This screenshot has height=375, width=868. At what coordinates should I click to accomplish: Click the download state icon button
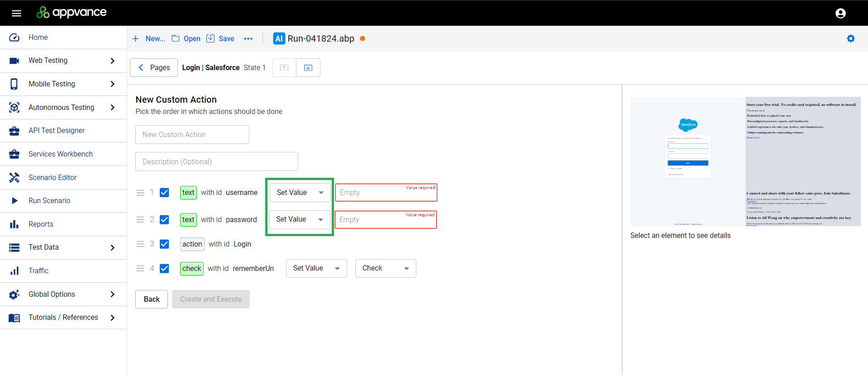click(x=308, y=67)
